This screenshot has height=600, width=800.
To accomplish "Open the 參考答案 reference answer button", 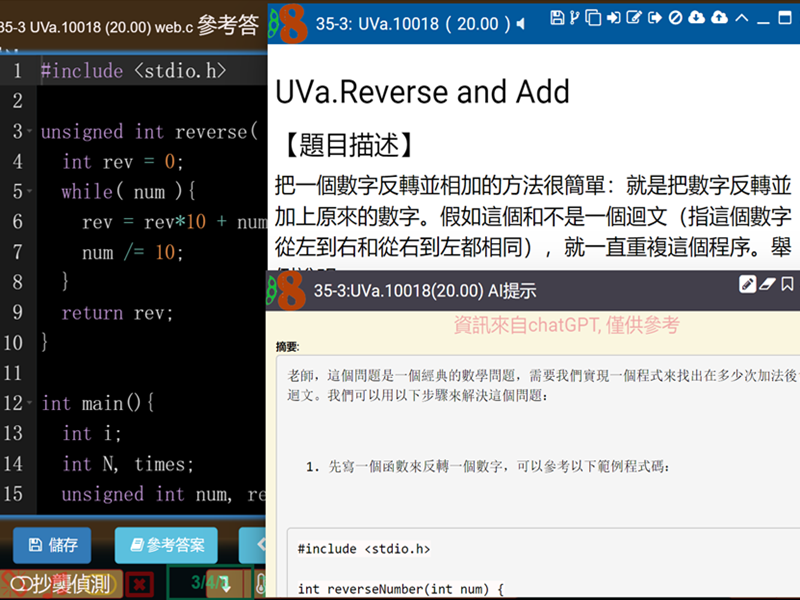I will click(x=165, y=545).
